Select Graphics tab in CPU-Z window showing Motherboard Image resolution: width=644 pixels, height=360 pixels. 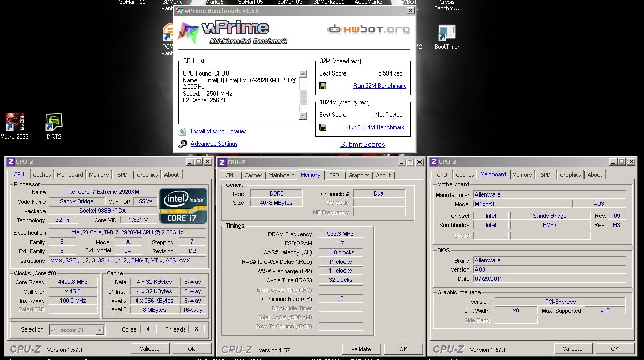coord(571,175)
